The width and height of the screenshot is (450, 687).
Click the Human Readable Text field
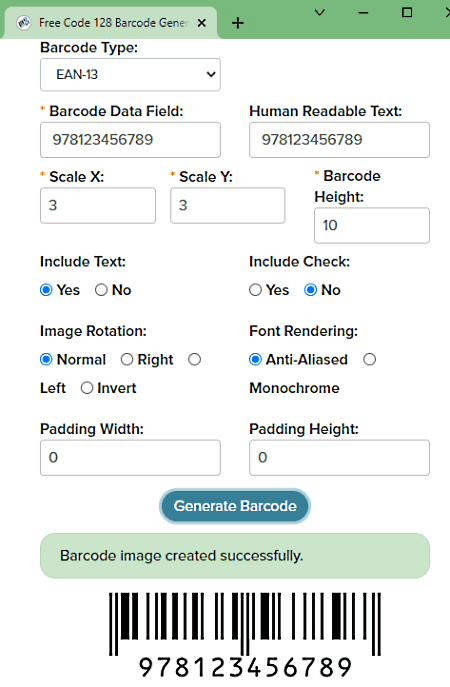pos(339,140)
